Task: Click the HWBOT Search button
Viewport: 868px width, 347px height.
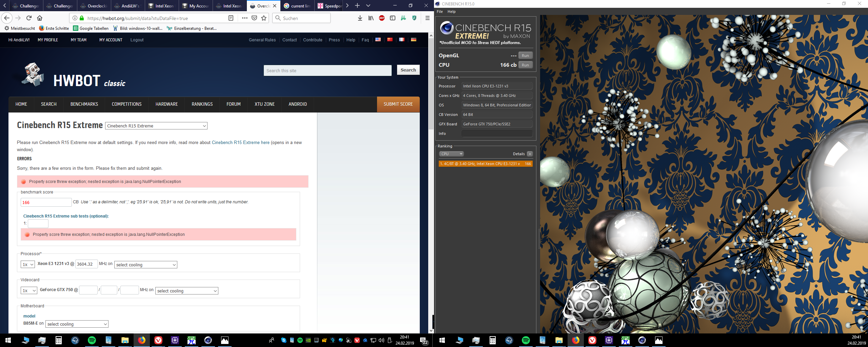Action: pyautogui.click(x=408, y=70)
